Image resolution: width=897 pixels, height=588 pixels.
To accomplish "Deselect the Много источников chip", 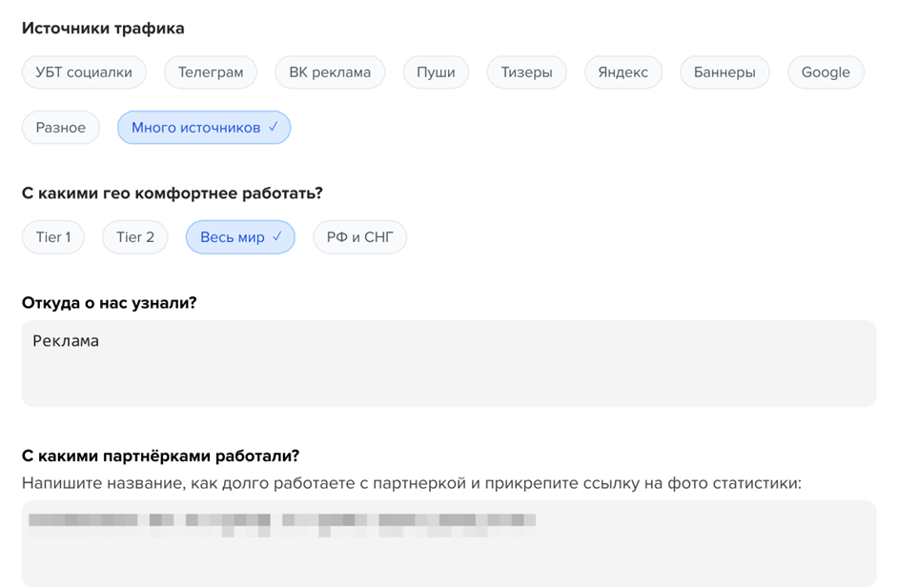I will click(204, 127).
